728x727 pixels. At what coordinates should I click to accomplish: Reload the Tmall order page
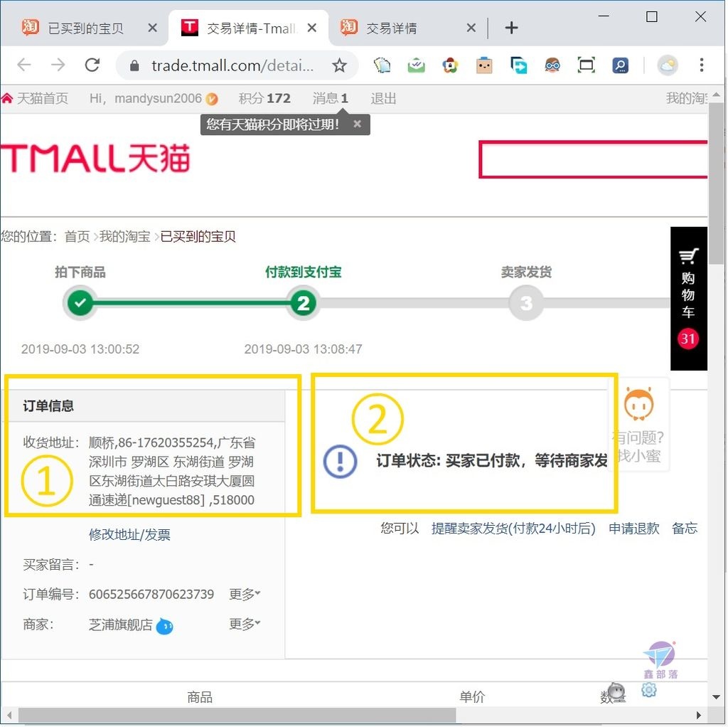pyautogui.click(x=92, y=65)
